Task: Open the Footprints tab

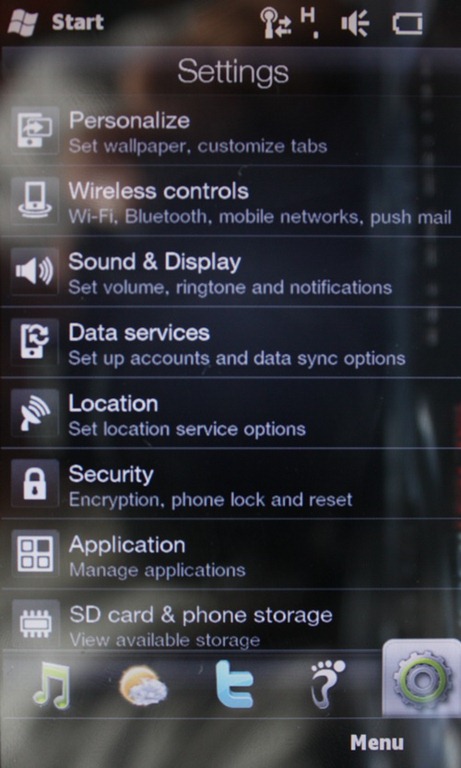Action: (x=328, y=683)
